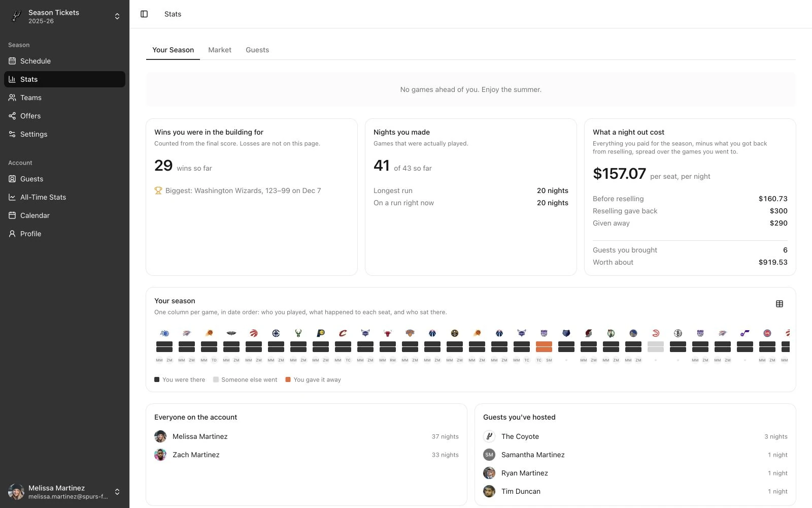Open Settings in the sidebar

64,134
